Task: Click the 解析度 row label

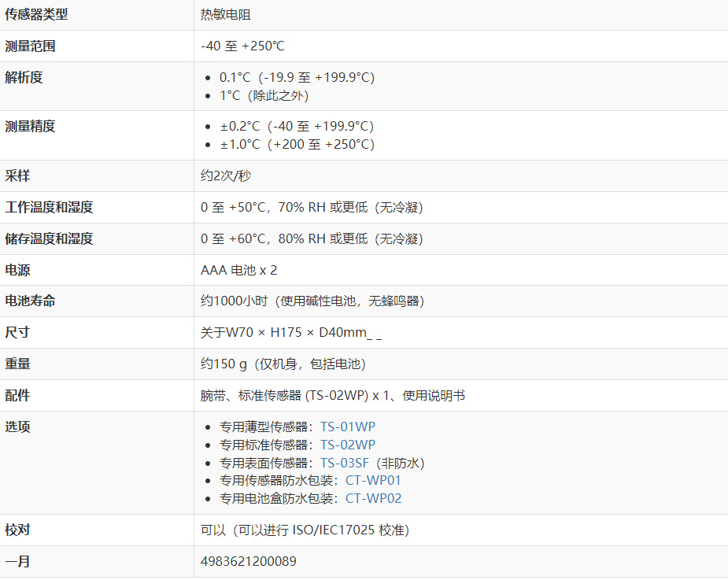Action: (x=24, y=77)
